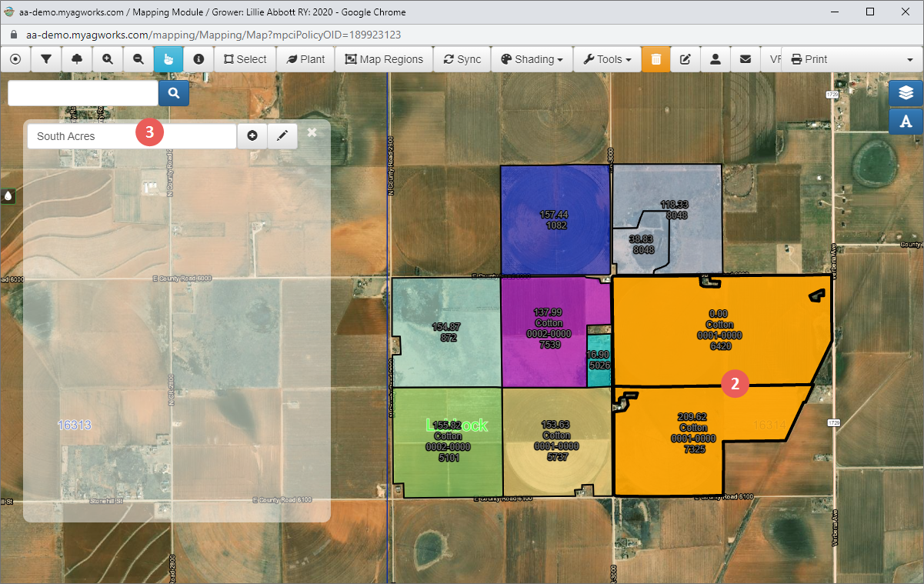The height and width of the screenshot is (584, 924).
Task: Open the filter funnel tool
Action: tap(46, 59)
